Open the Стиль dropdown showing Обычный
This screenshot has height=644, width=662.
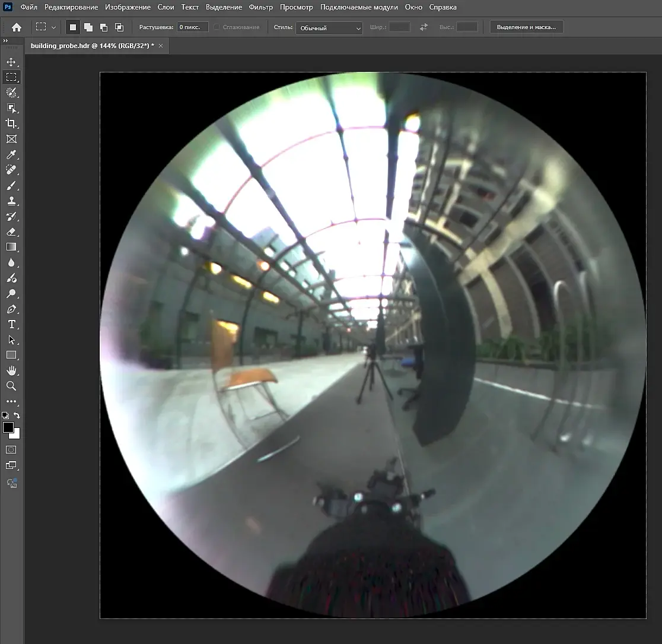point(329,28)
